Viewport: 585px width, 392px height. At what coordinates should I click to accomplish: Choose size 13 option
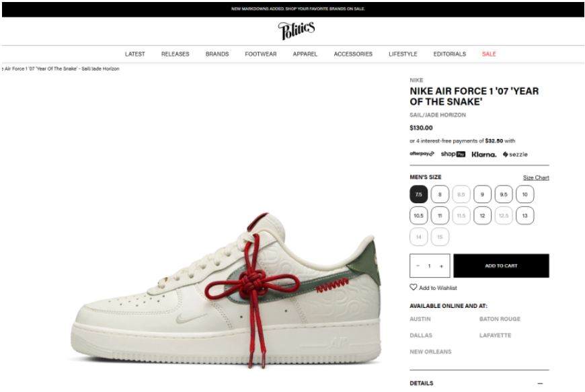(x=525, y=216)
